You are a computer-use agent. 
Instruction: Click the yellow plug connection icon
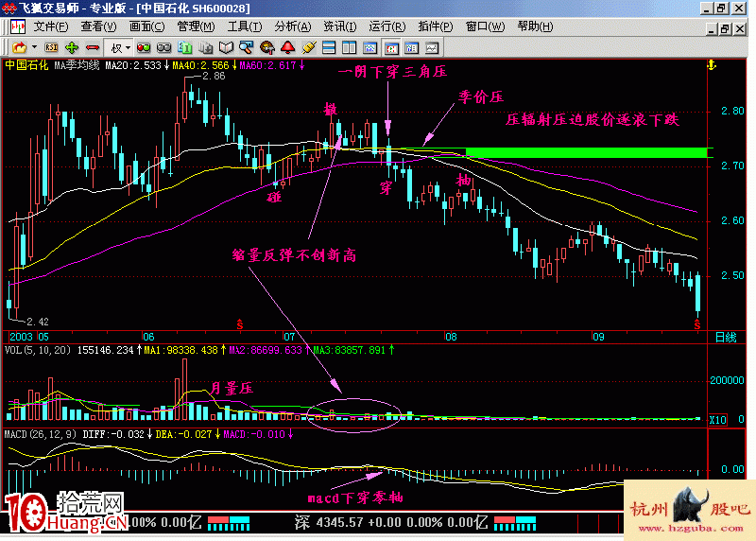tap(308, 47)
